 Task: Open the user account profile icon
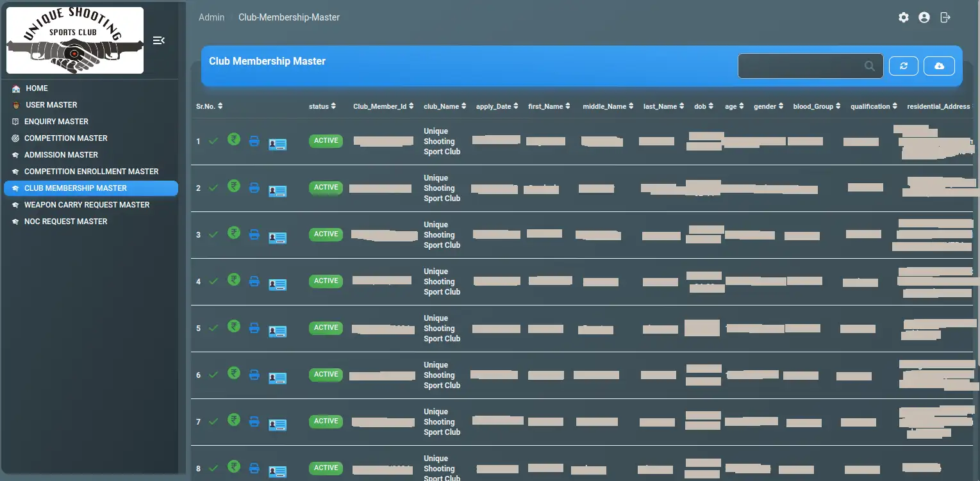924,18
